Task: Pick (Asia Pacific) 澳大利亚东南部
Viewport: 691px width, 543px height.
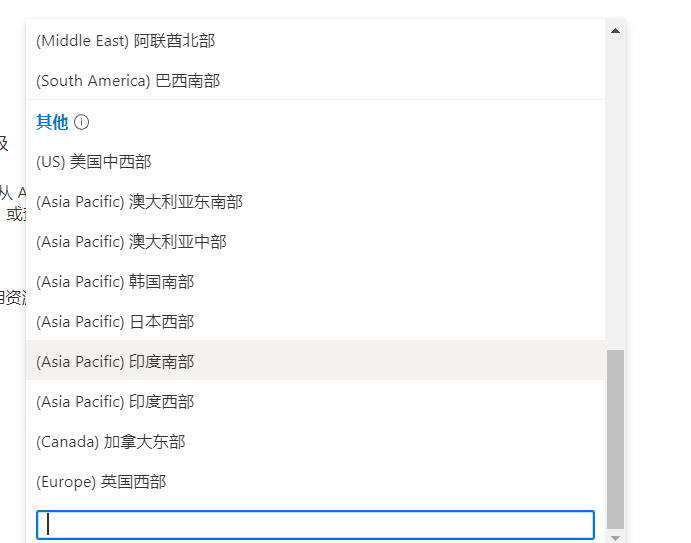Action: 139,202
